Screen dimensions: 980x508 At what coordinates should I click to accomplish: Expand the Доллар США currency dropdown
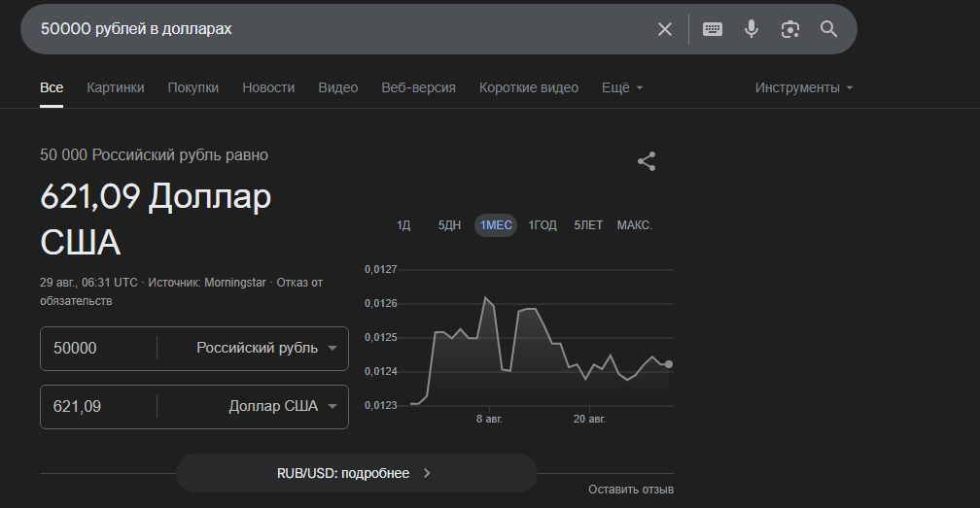283,406
